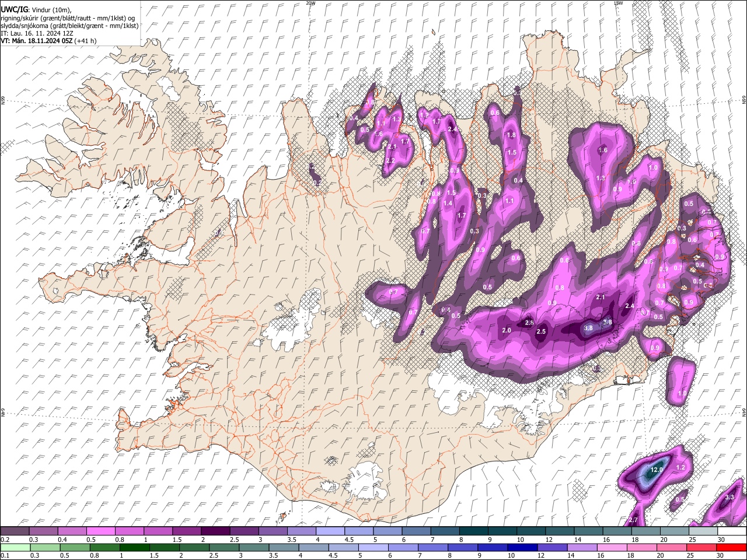The image size is (747, 560).
Task: Click the '(+41 h)' forecast offset text
Action: coord(85,41)
